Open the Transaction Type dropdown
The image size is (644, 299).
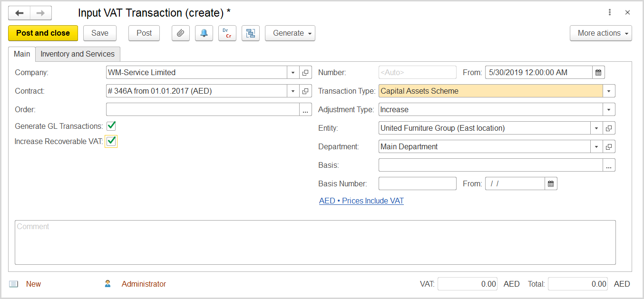[x=609, y=91]
